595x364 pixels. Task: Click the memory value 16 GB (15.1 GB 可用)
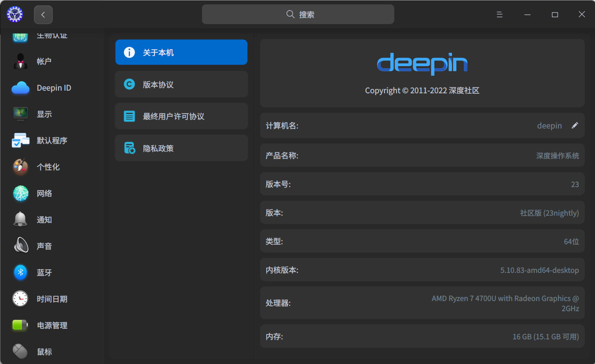click(546, 337)
